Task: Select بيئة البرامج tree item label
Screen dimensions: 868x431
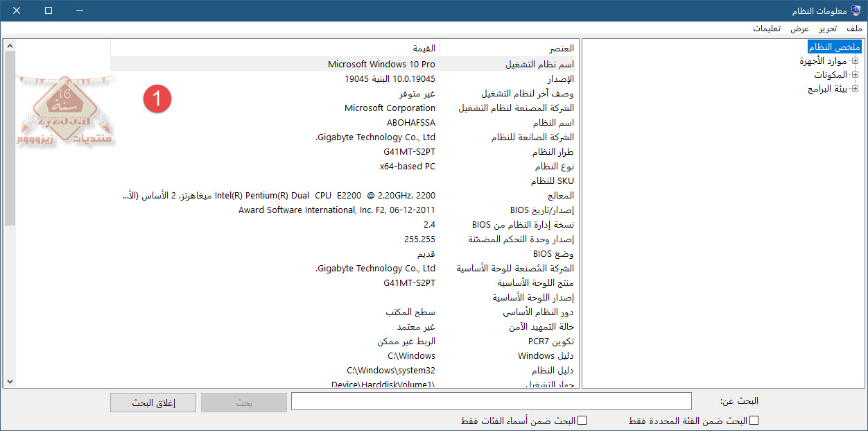Action: coord(828,89)
